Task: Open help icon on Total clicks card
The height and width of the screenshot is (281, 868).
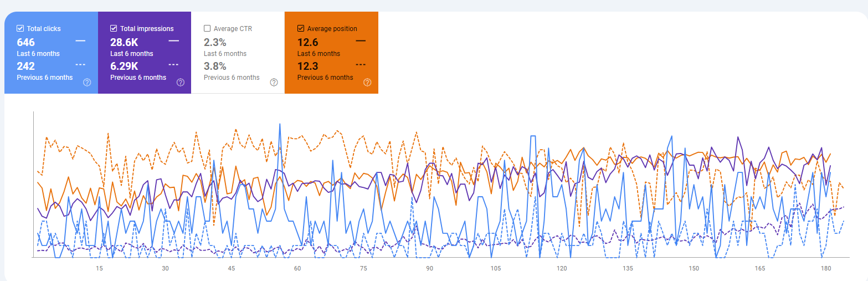Action: (87, 83)
